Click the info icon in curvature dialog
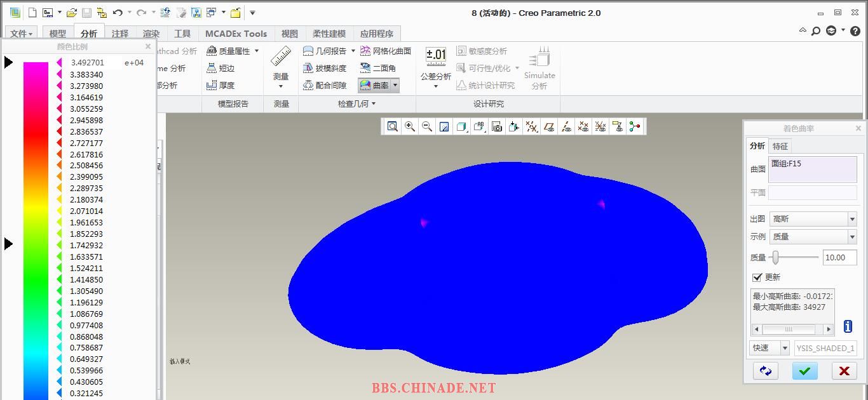This screenshot has width=868, height=400. pyautogui.click(x=848, y=326)
